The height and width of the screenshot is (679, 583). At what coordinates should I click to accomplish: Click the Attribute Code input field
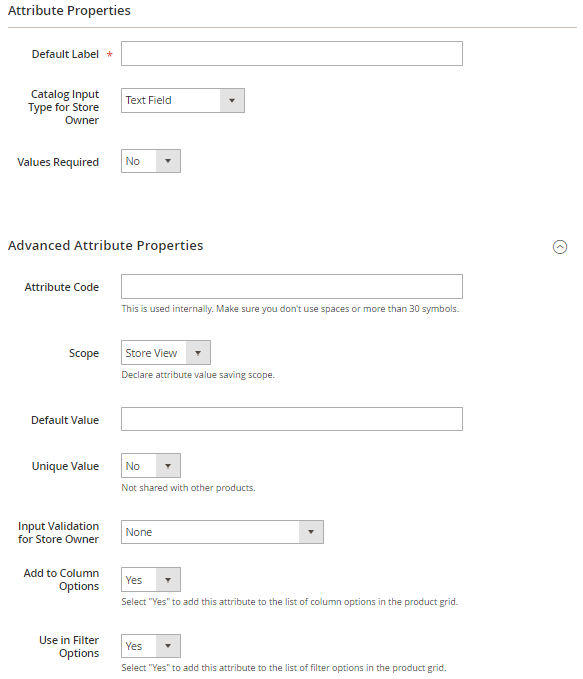click(292, 286)
